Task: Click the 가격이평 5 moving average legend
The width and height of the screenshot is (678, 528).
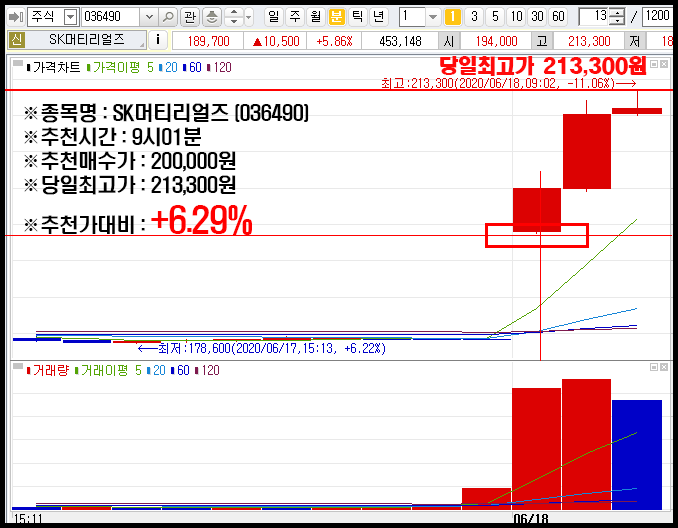Action: [120, 67]
